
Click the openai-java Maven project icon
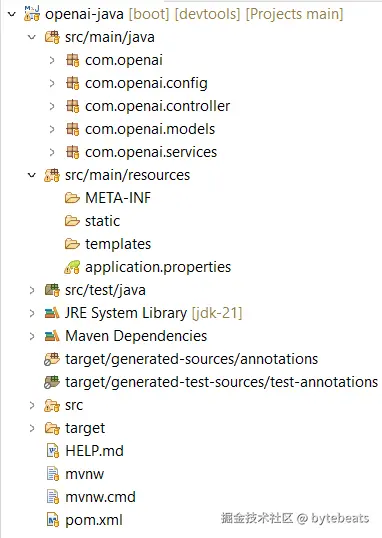(x=32, y=14)
